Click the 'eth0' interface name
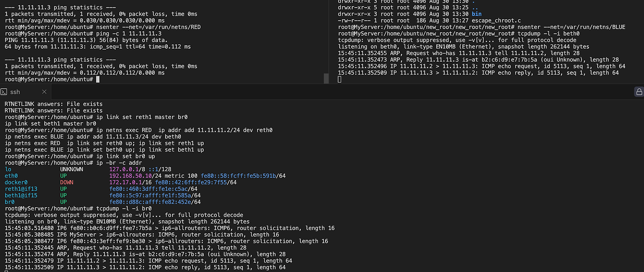Image resolution: width=644 pixels, height=272 pixels. click(x=11, y=175)
